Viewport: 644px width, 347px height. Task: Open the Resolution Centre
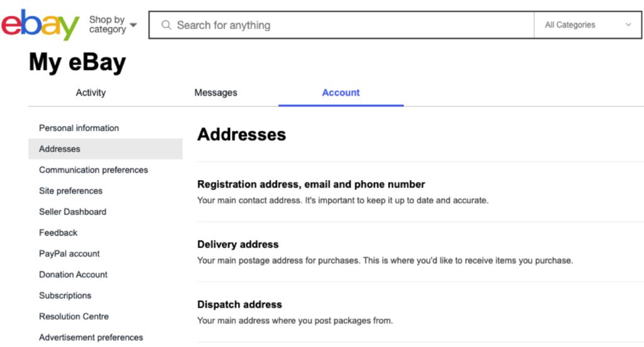(x=74, y=316)
